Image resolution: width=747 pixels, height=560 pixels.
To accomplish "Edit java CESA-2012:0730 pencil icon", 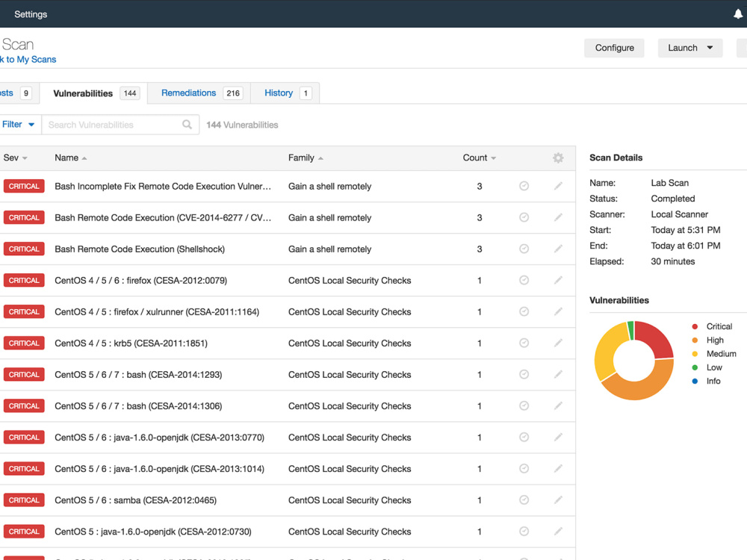I will [558, 532].
